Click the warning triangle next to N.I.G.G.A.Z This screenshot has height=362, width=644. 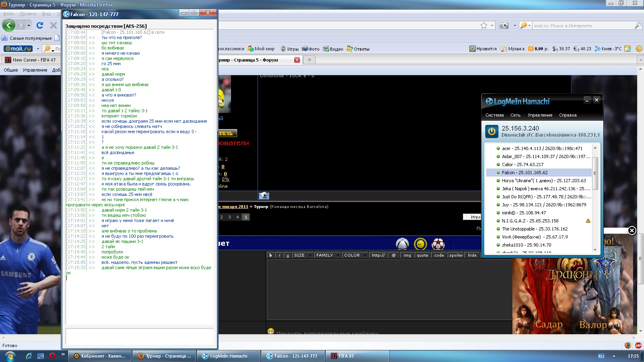pyautogui.click(x=588, y=221)
